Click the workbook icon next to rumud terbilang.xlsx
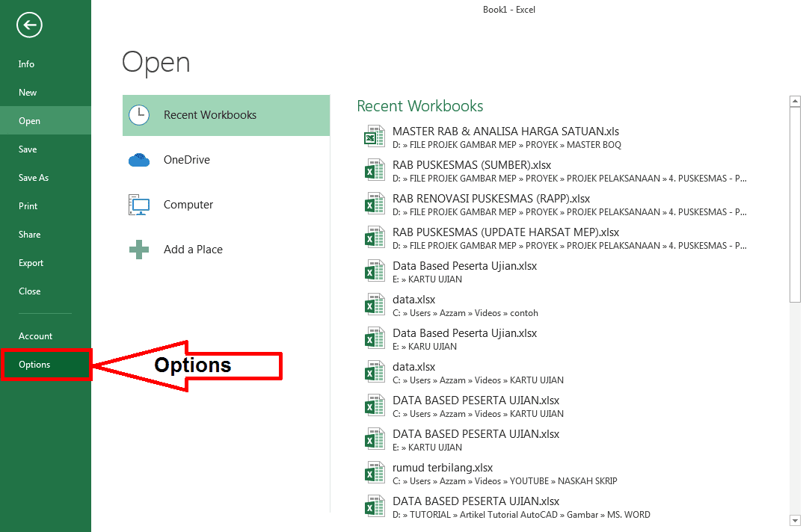809x532 pixels. [x=375, y=472]
